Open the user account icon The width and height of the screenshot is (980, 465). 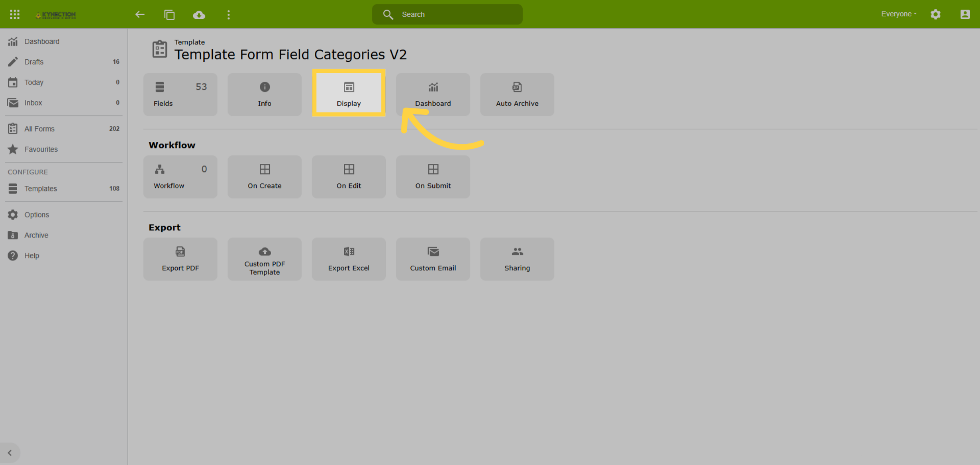click(x=965, y=14)
